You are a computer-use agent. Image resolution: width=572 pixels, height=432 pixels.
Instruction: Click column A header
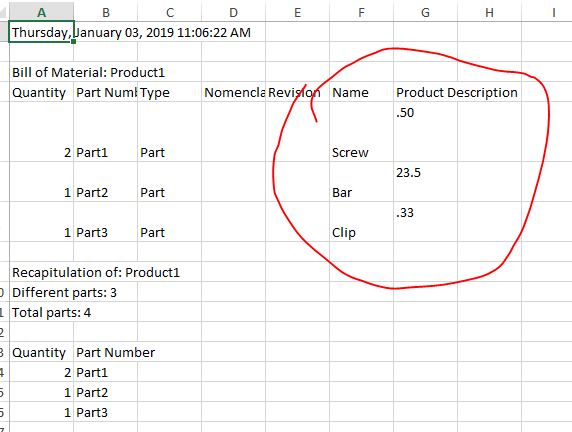42,12
